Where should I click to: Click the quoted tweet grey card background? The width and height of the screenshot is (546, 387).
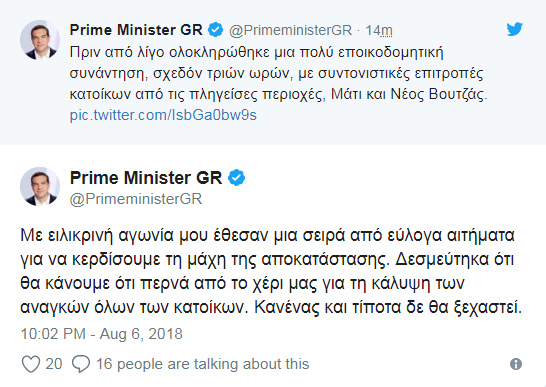click(273, 72)
